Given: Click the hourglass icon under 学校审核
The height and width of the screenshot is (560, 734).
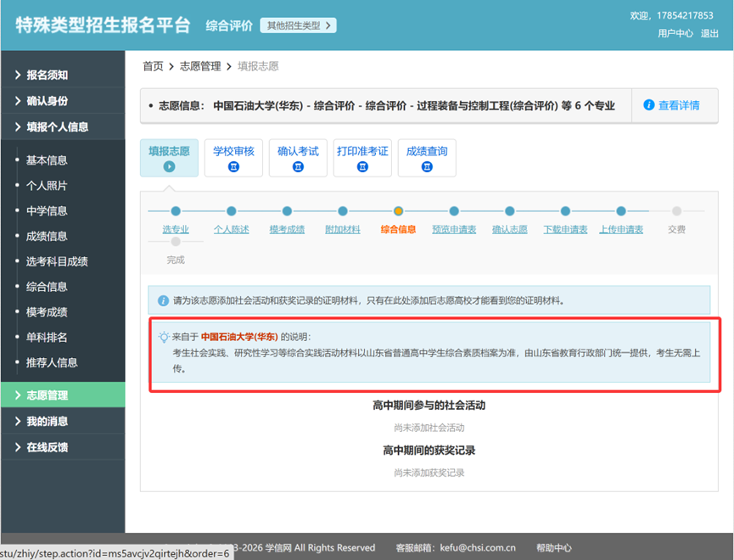Looking at the screenshot, I should (233, 166).
